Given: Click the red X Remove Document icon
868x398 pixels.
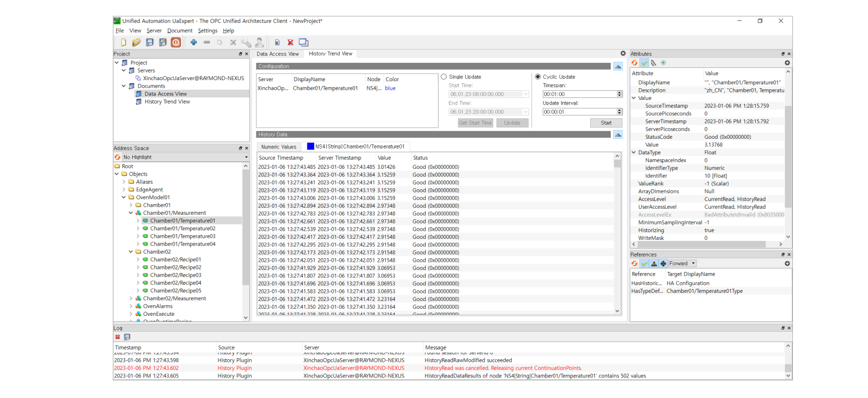Looking at the screenshot, I should [290, 42].
